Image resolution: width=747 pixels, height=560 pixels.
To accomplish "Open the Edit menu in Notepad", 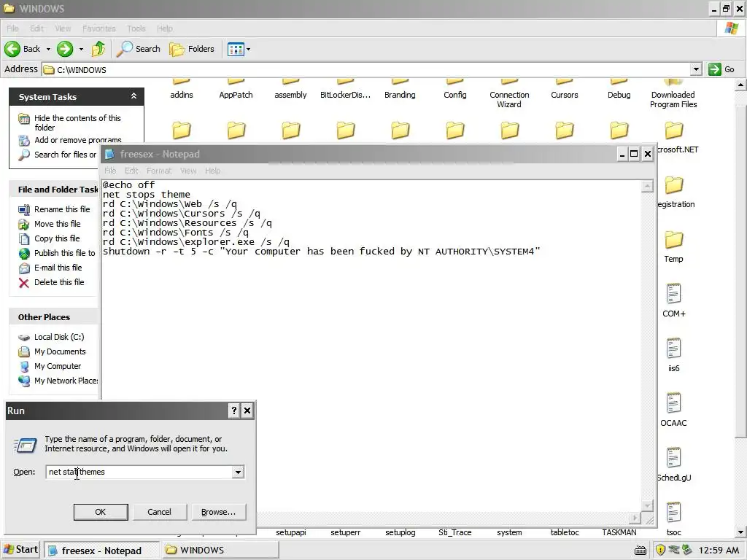I will 131,171.
